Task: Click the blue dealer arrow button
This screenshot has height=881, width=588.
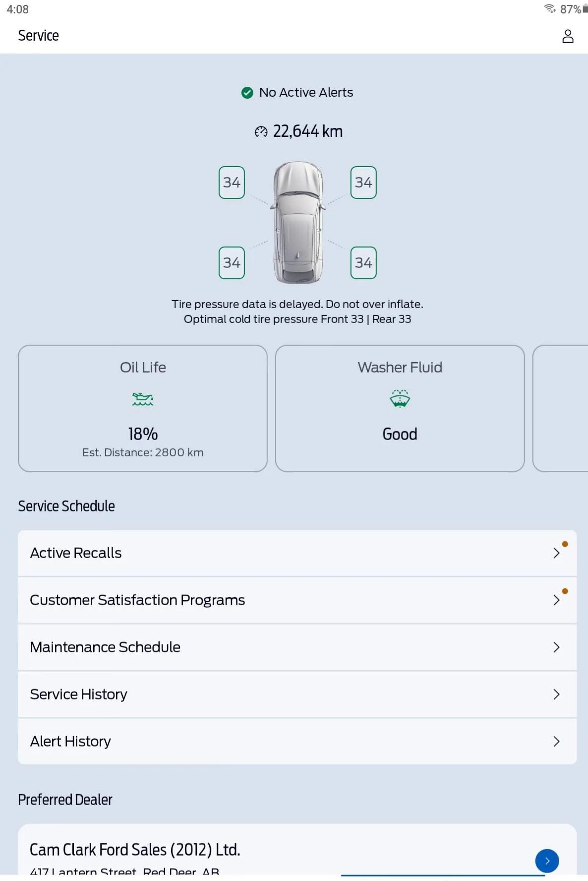Action: (x=547, y=861)
